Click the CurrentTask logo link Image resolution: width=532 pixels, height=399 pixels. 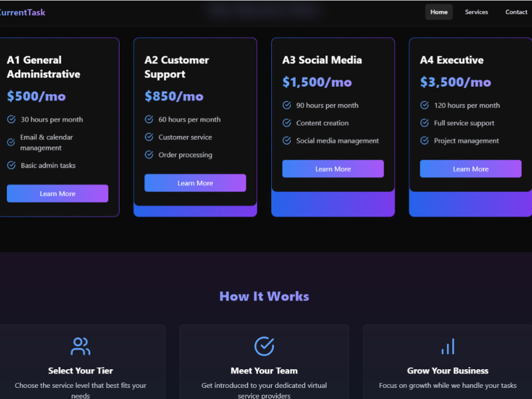pyautogui.click(x=22, y=13)
